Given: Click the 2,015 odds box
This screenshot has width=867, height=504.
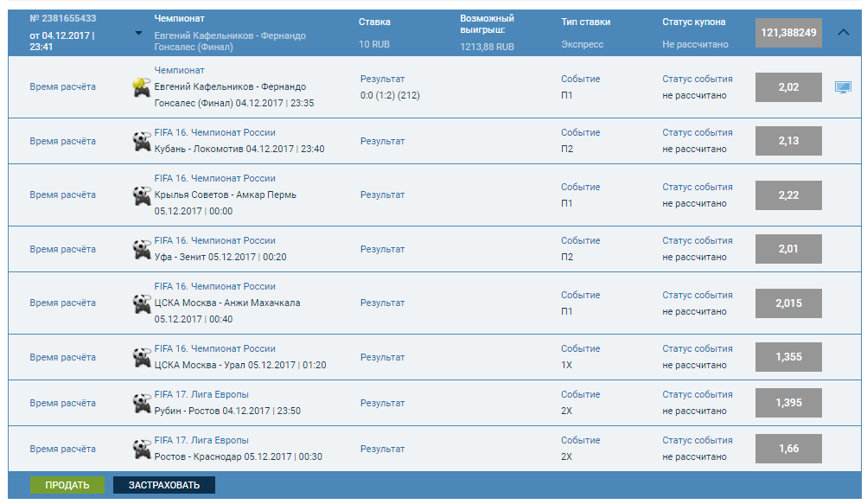Looking at the screenshot, I should 788,303.
